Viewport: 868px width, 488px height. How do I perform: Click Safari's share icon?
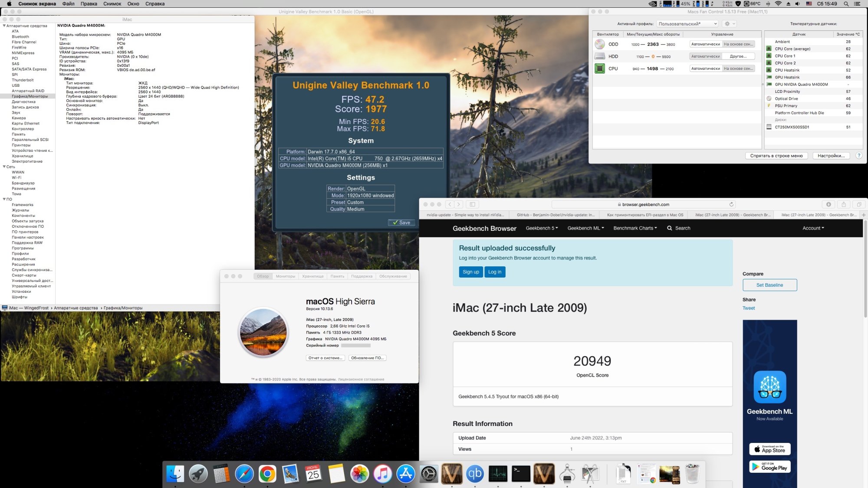click(843, 204)
